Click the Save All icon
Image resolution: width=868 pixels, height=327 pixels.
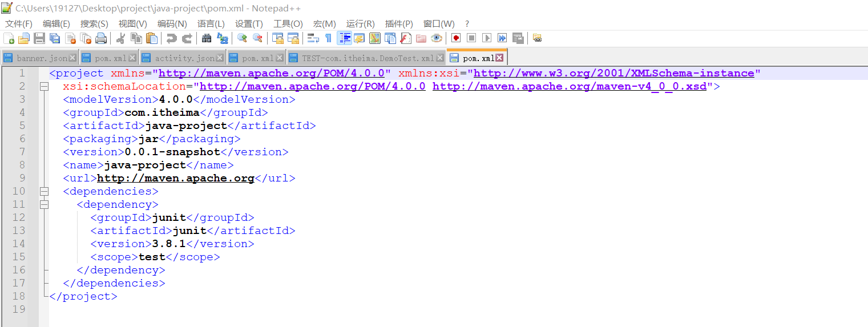[55, 38]
